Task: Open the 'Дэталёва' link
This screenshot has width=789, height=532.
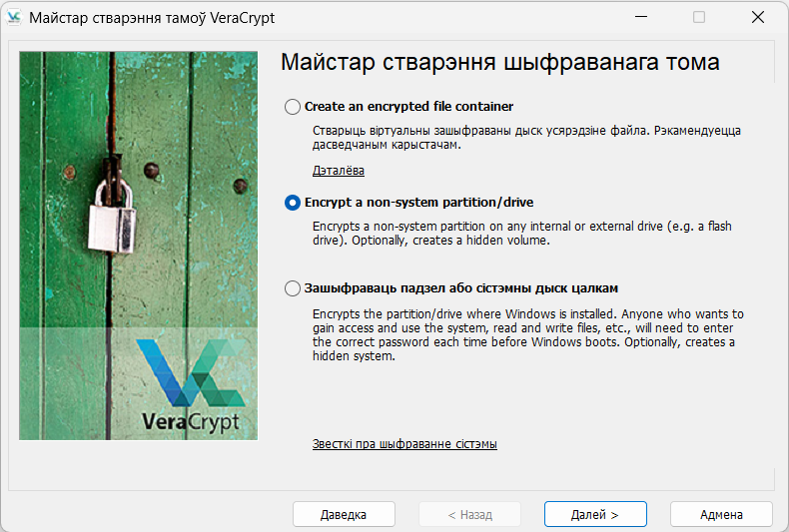Action: pos(339,171)
